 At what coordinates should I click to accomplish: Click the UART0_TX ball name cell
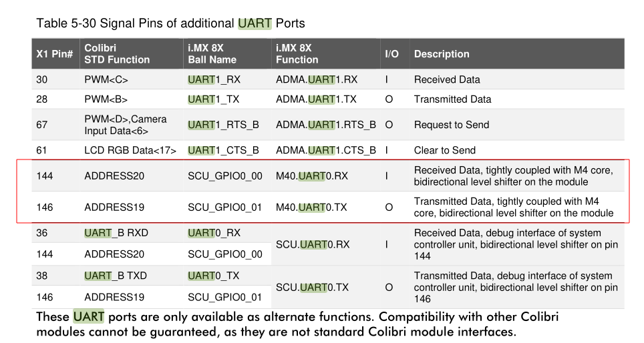pyautogui.click(x=214, y=276)
